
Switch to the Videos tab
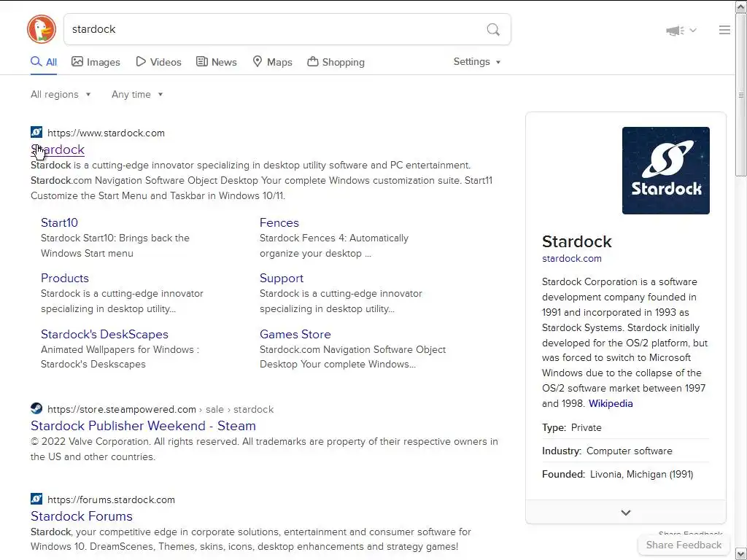(x=158, y=62)
